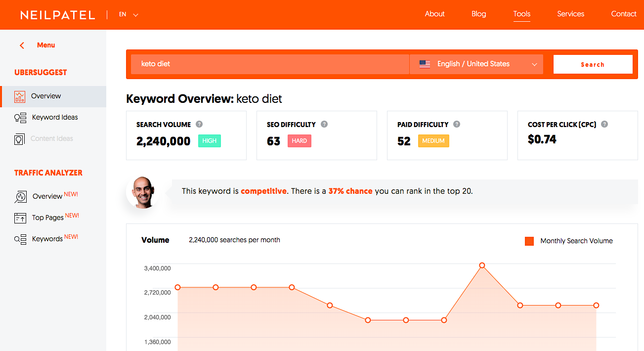The height and width of the screenshot is (351, 644).
Task: Click the NEILPATEL logo
Action: pyautogui.click(x=57, y=15)
